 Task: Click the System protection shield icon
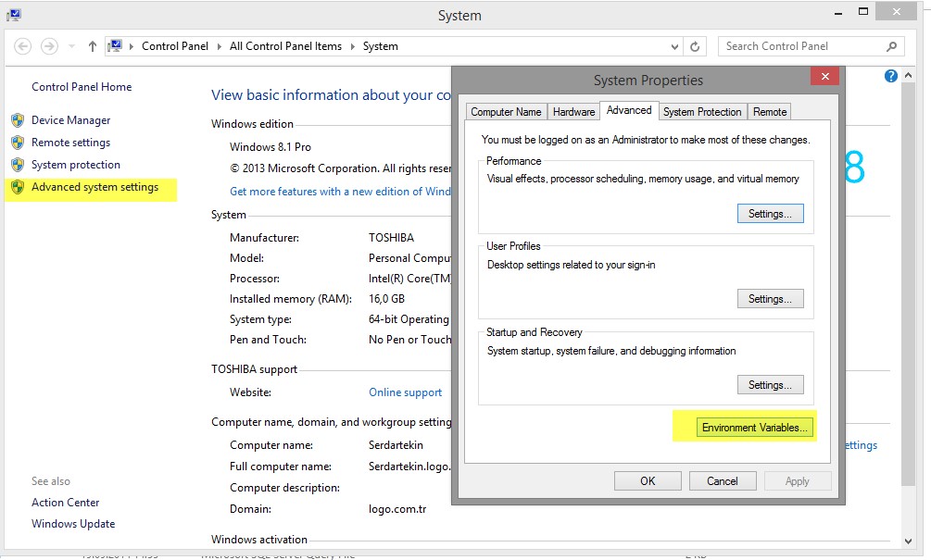tap(17, 165)
